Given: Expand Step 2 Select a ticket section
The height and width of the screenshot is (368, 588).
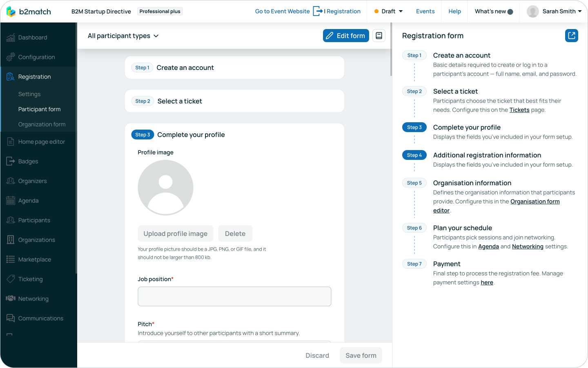Looking at the screenshot, I should [x=234, y=101].
